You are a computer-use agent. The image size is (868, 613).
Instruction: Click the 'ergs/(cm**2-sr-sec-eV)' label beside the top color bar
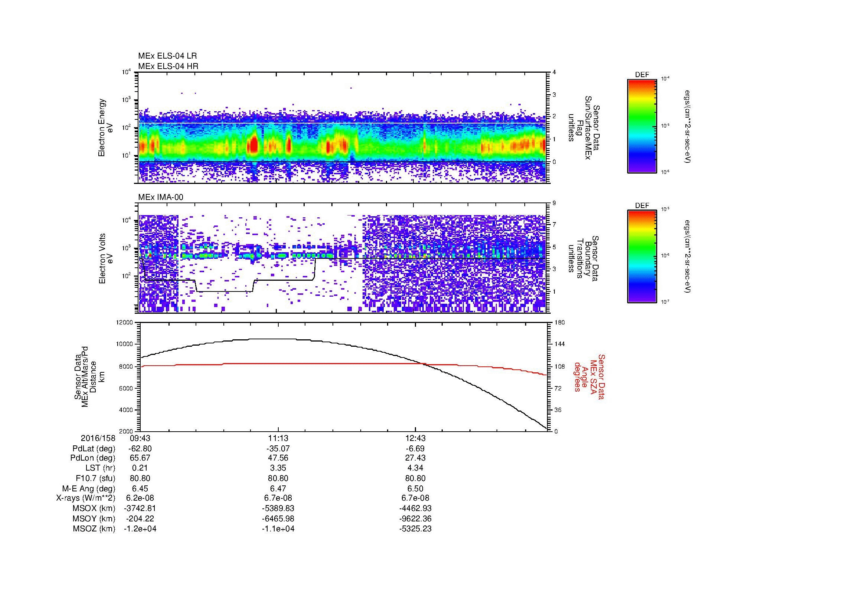(x=687, y=126)
